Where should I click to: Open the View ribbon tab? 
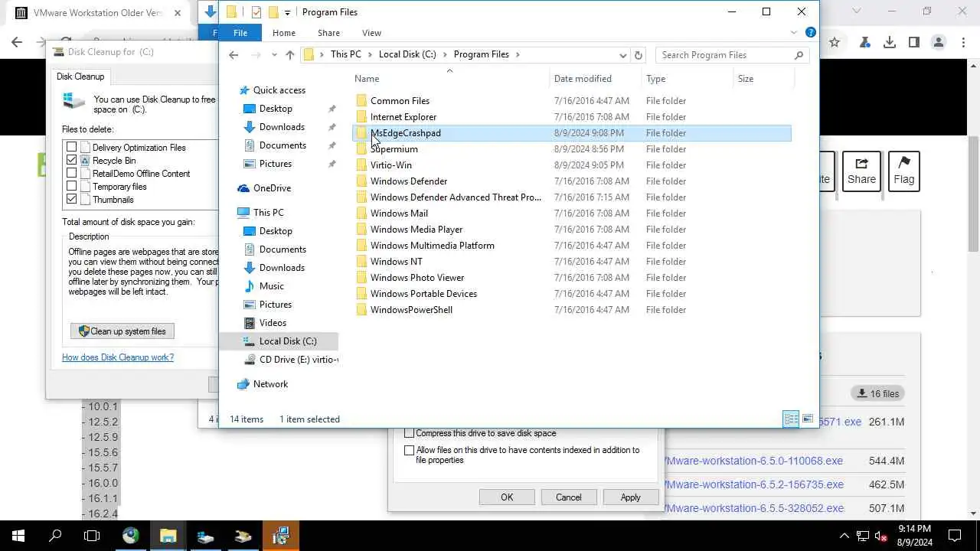point(371,33)
